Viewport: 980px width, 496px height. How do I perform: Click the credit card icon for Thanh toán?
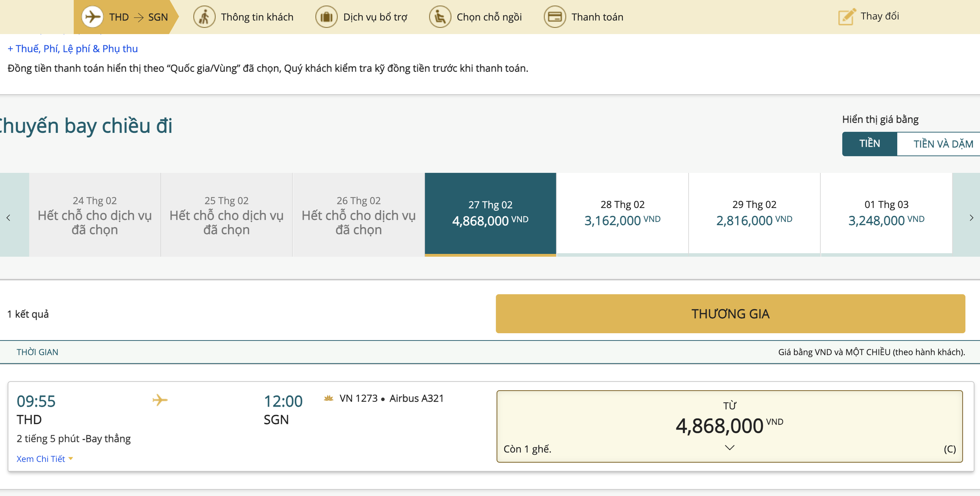coord(555,17)
